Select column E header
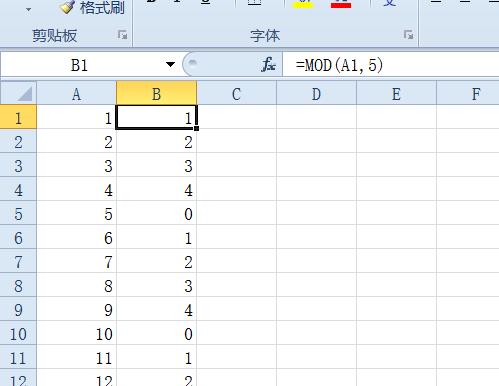This screenshot has width=499, height=386. click(396, 94)
